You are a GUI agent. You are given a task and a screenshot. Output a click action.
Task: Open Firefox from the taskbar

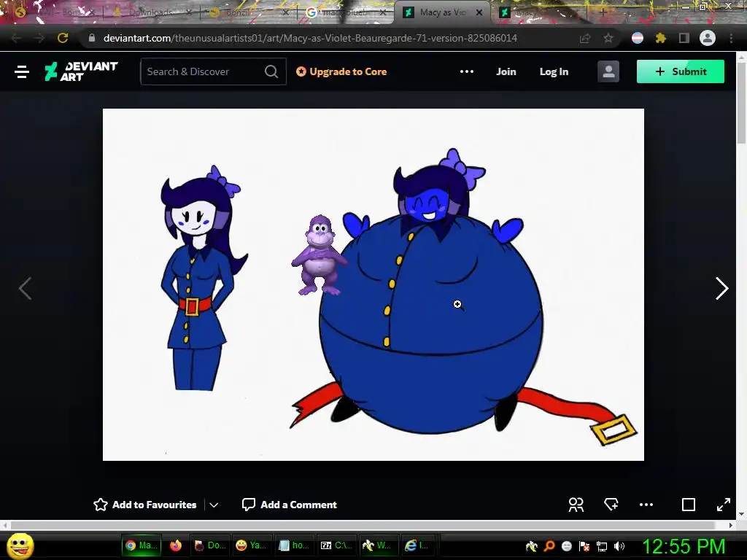pyautogui.click(x=176, y=545)
